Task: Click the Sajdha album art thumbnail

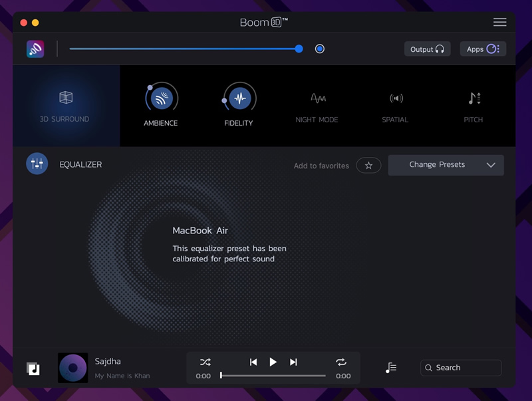Action: 73,368
